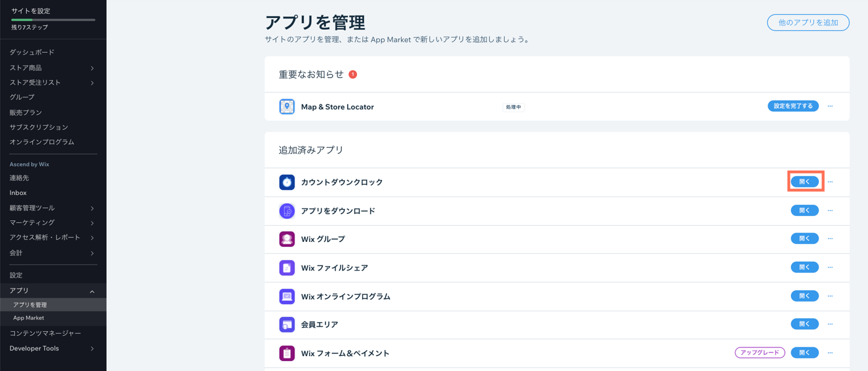Open App Market in the sidebar submenu

pos(29,318)
